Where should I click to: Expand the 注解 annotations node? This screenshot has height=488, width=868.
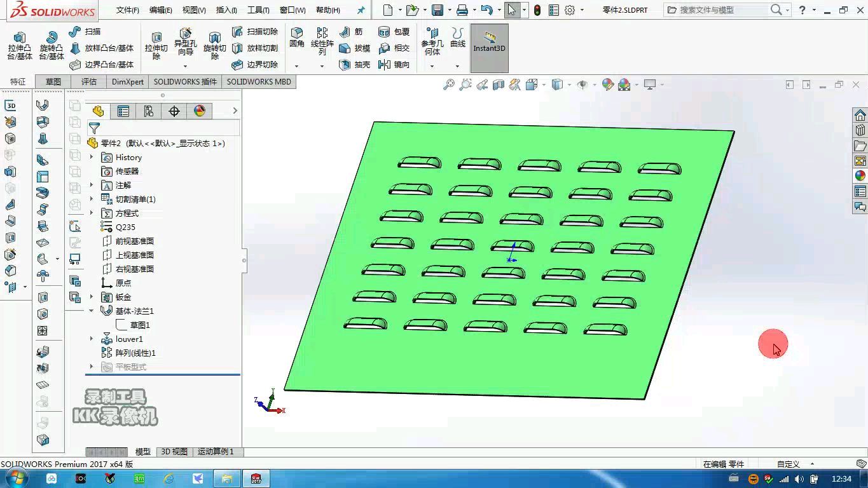click(92, 185)
